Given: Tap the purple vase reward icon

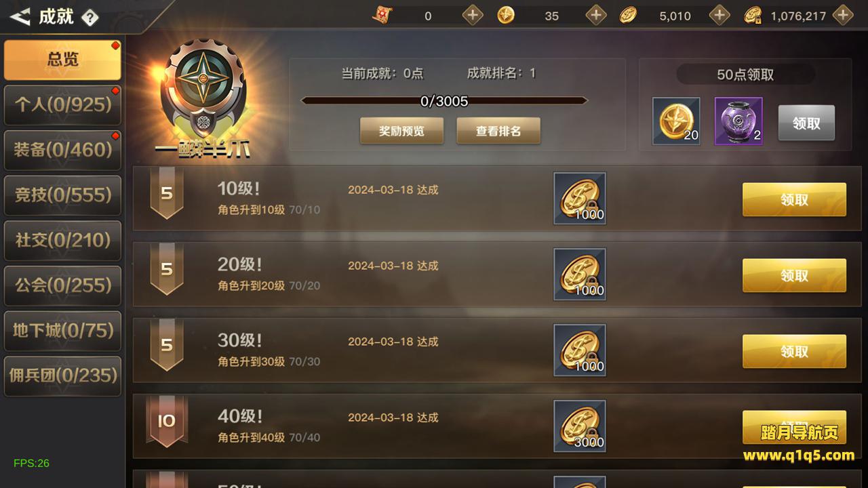Looking at the screenshot, I should coord(738,121).
